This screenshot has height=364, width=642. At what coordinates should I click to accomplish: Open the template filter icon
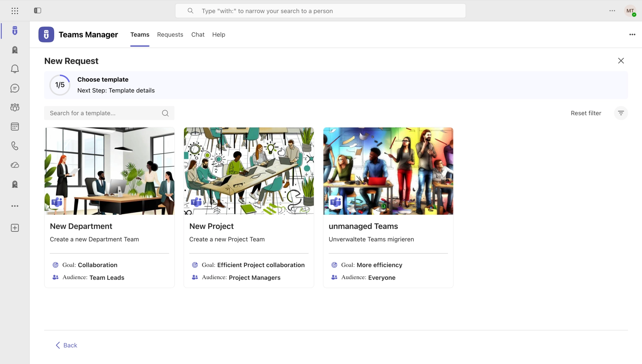621,113
